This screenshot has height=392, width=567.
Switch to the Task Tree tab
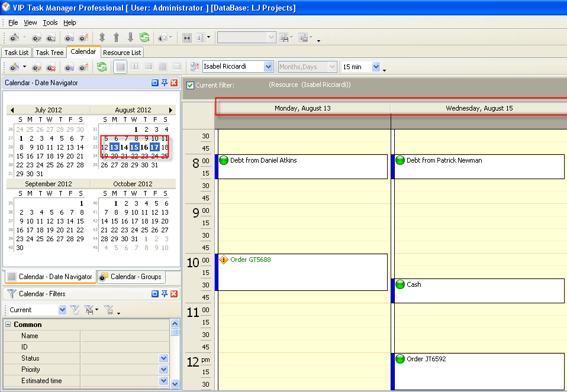[50, 53]
